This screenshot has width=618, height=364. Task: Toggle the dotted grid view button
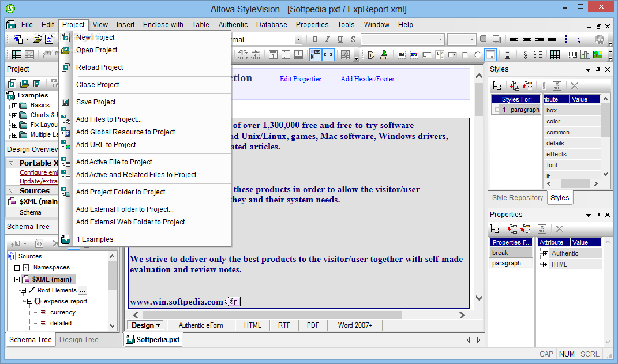pos(328,55)
